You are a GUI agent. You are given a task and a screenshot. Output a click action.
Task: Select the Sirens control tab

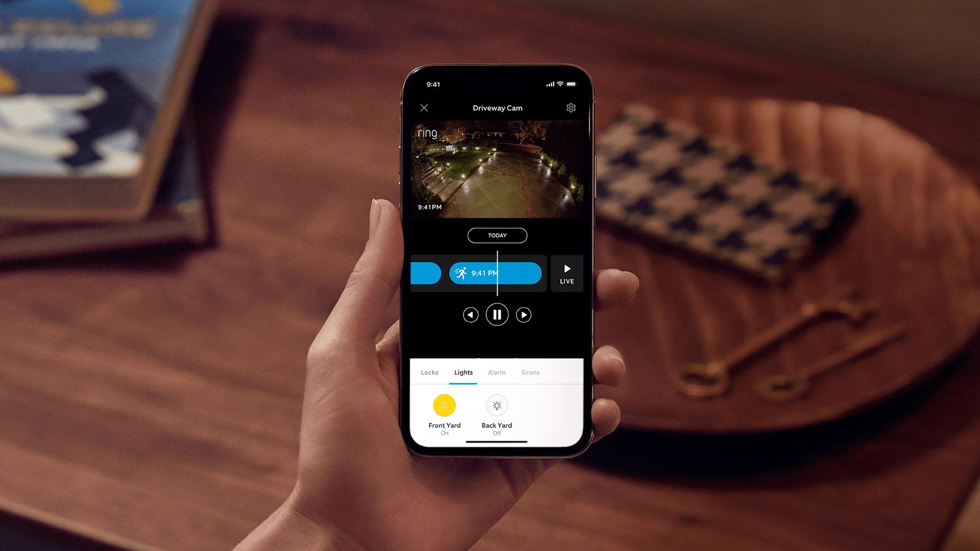point(531,372)
